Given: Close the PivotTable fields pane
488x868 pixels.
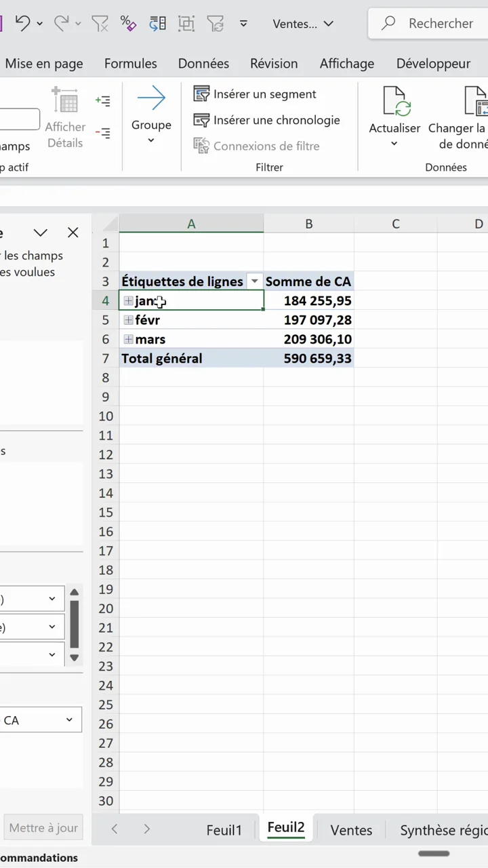Looking at the screenshot, I should click(x=73, y=233).
